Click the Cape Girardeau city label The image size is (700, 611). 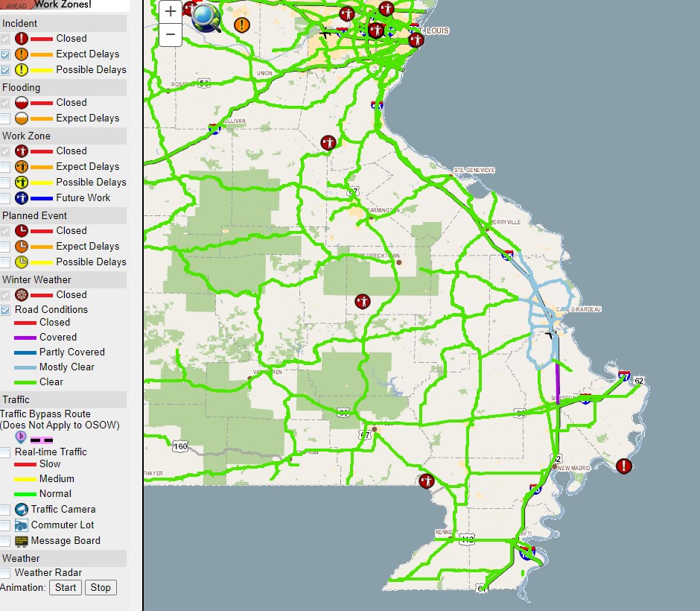tap(579, 309)
